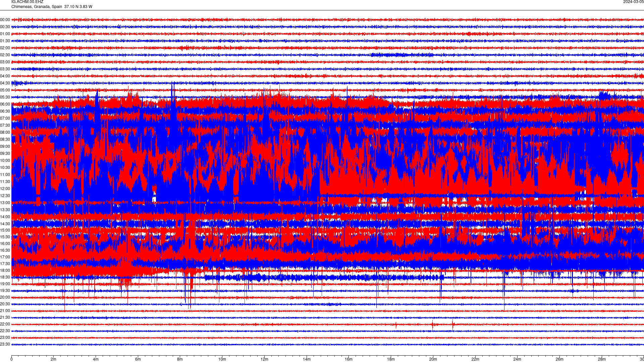Select the 11:00 time row label

5,175
